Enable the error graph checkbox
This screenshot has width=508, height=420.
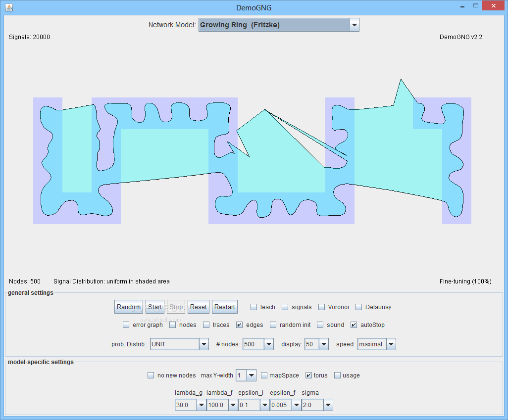tap(126, 325)
